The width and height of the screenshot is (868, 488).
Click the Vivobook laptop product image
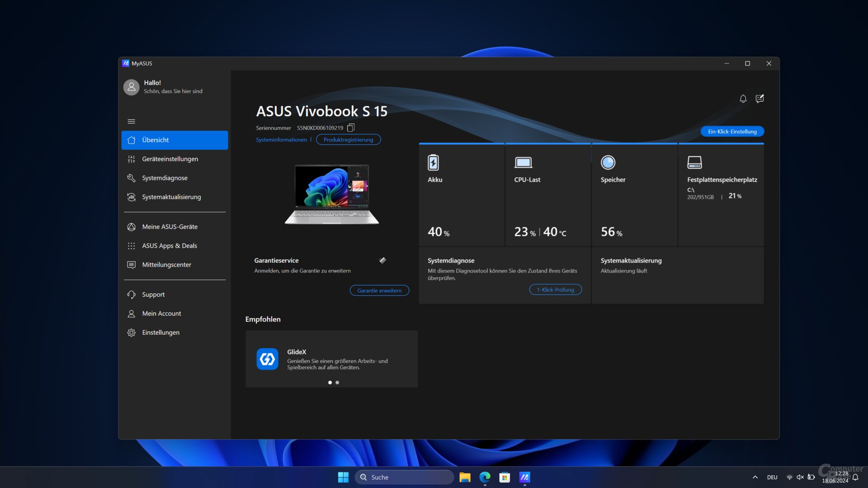332,194
